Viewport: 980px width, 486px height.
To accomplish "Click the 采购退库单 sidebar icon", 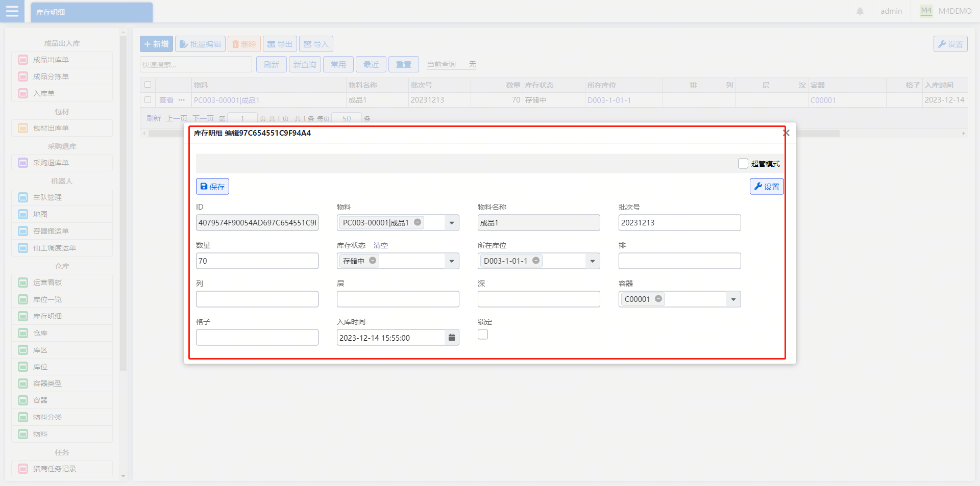I will coord(23,163).
